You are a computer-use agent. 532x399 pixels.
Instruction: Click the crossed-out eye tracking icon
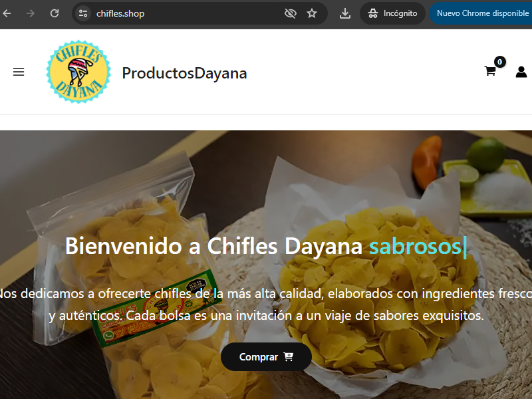coord(291,13)
